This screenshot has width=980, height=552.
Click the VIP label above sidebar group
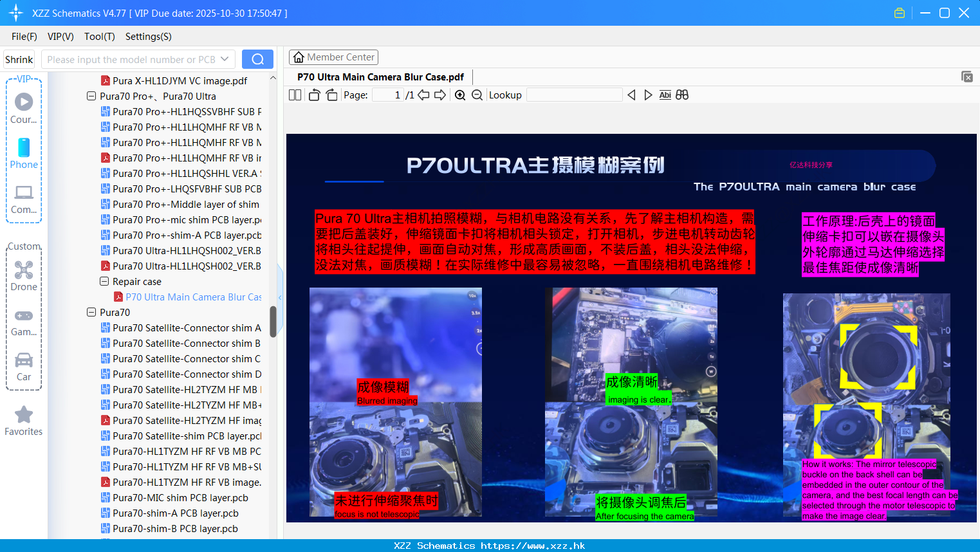click(x=24, y=79)
